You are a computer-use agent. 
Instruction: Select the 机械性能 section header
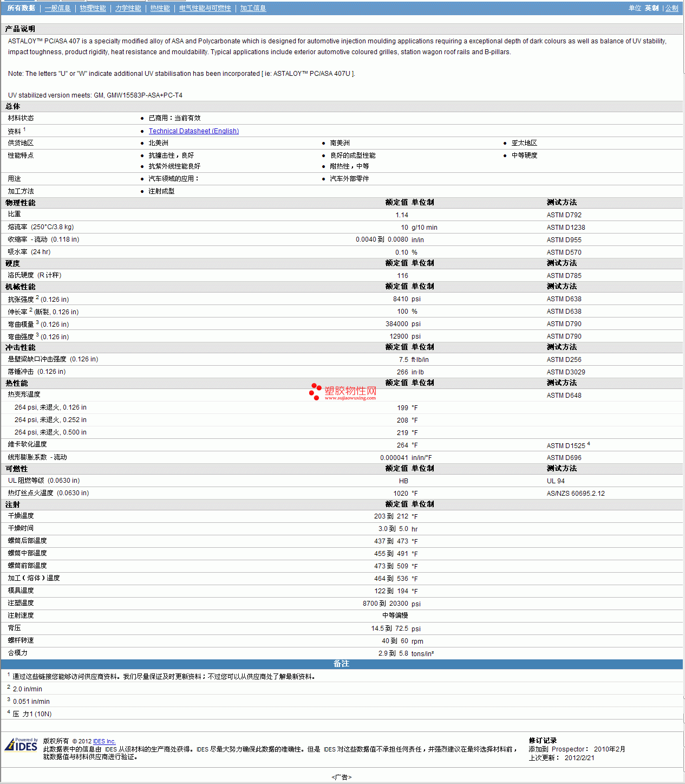point(20,287)
